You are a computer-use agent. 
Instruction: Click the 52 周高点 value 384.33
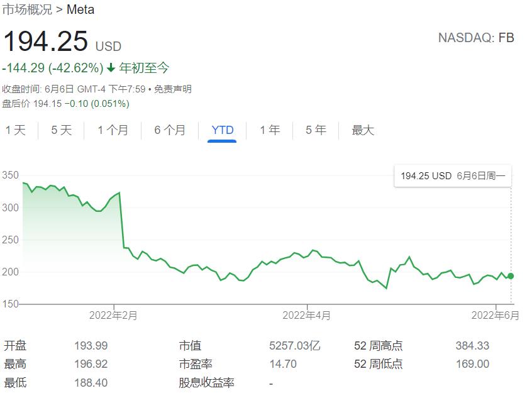[x=472, y=346]
